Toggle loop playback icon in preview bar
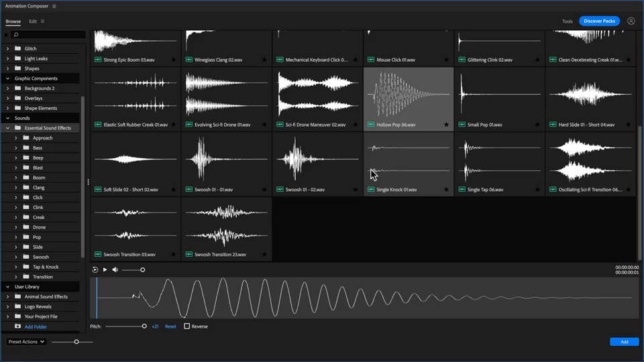Screen dimensions: 644x362 pos(95,269)
